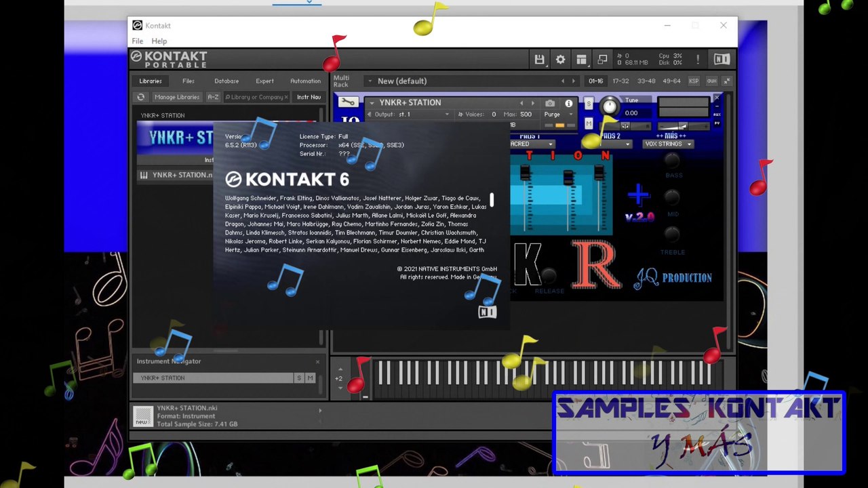Click the minimized view toggle icon
Screen dimensions: 868x488
(x=602, y=60)
